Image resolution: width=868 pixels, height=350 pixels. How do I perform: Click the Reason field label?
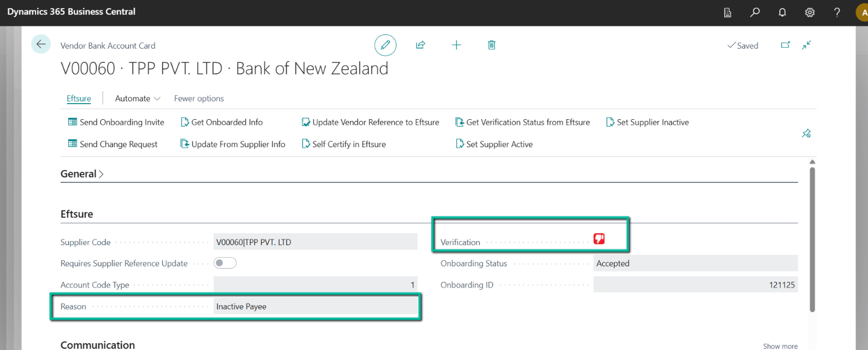click(x=73, y=306)
